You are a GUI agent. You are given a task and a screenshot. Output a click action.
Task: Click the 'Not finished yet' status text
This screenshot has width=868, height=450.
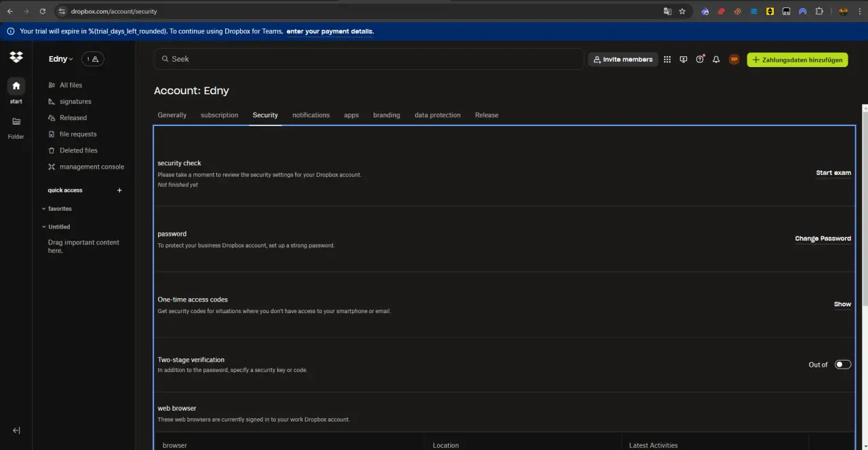click(178, 185)
